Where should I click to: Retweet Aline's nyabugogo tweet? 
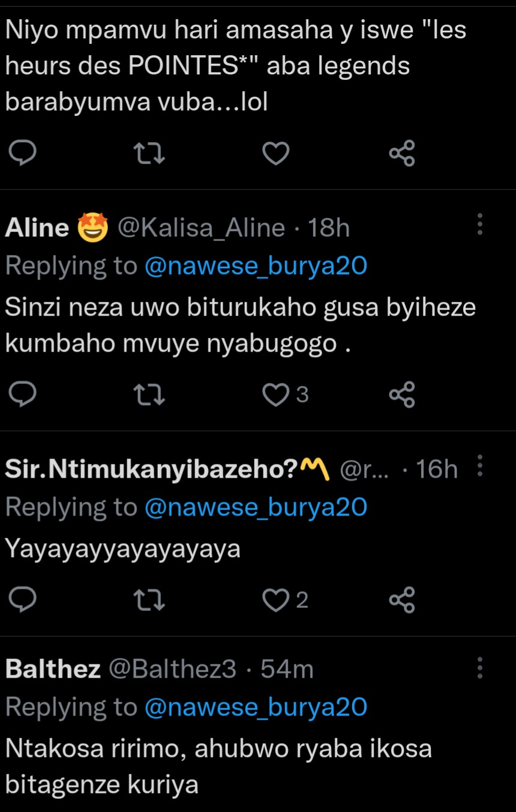(x=149, y=394)
